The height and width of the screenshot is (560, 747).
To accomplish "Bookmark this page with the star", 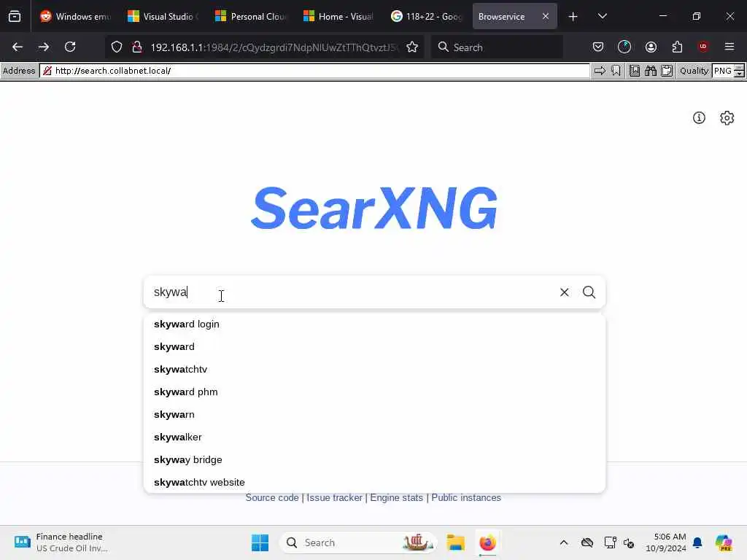I will [412, 47].
